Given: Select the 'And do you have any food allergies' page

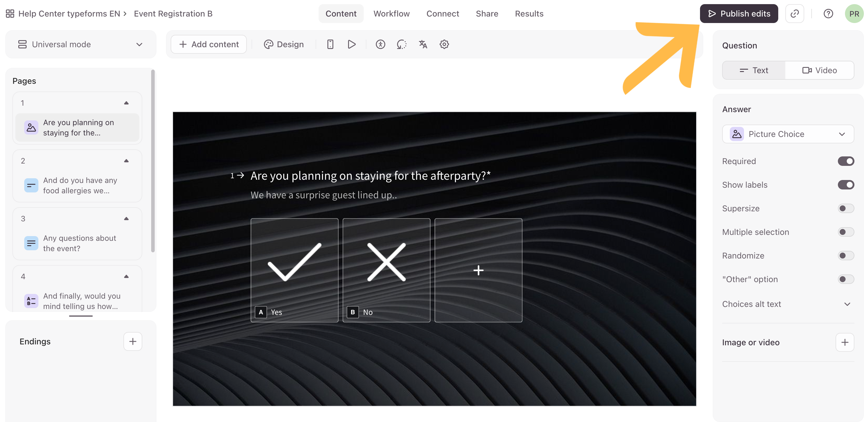Looking at the screenshot, I should coord(77,186).
